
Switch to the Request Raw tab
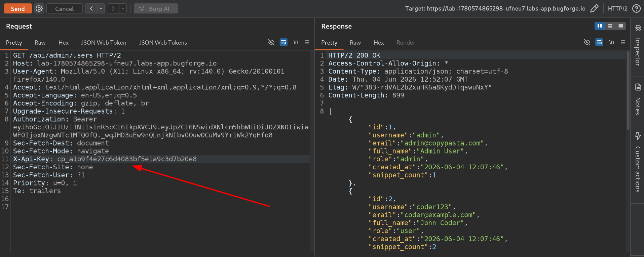click(x=40, y=43)
